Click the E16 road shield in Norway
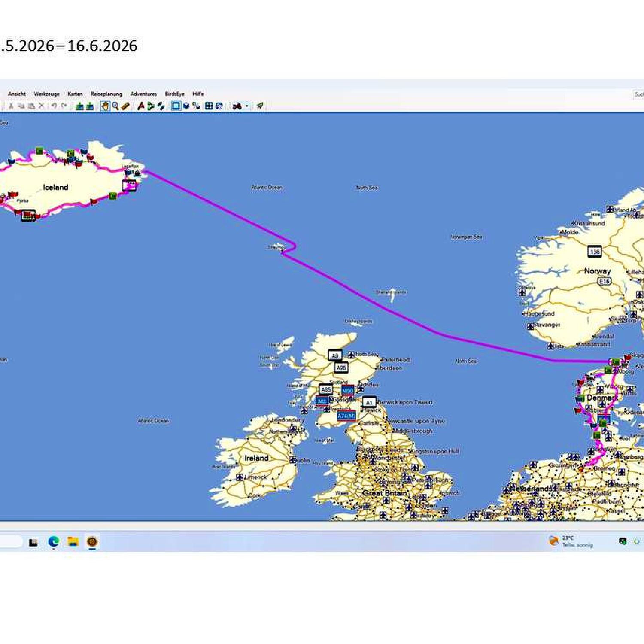The image size is (644, 644). pos(604,281)
